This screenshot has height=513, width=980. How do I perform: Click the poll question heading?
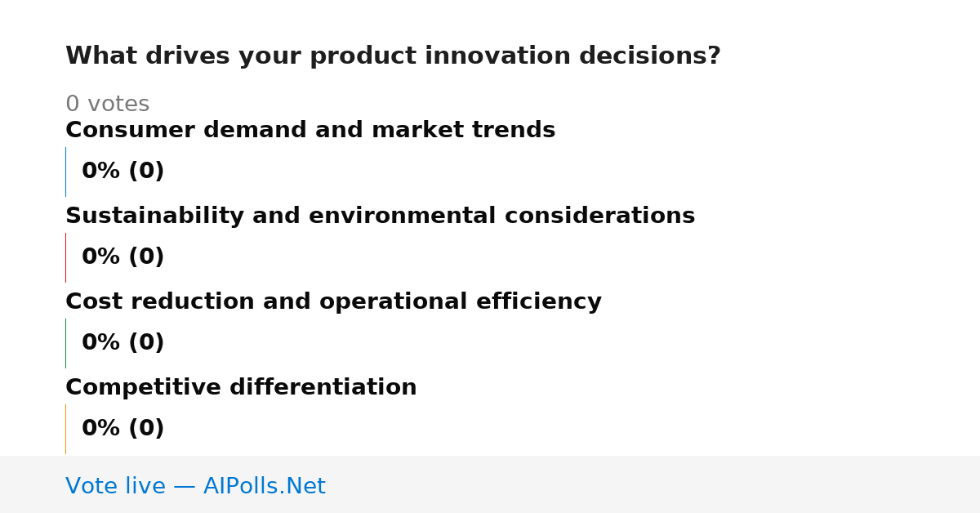(x=393, y=56)
